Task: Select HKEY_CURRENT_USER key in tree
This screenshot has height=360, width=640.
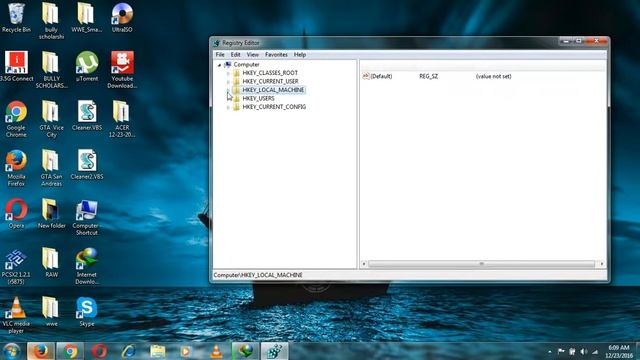Action: pos(270,81)
